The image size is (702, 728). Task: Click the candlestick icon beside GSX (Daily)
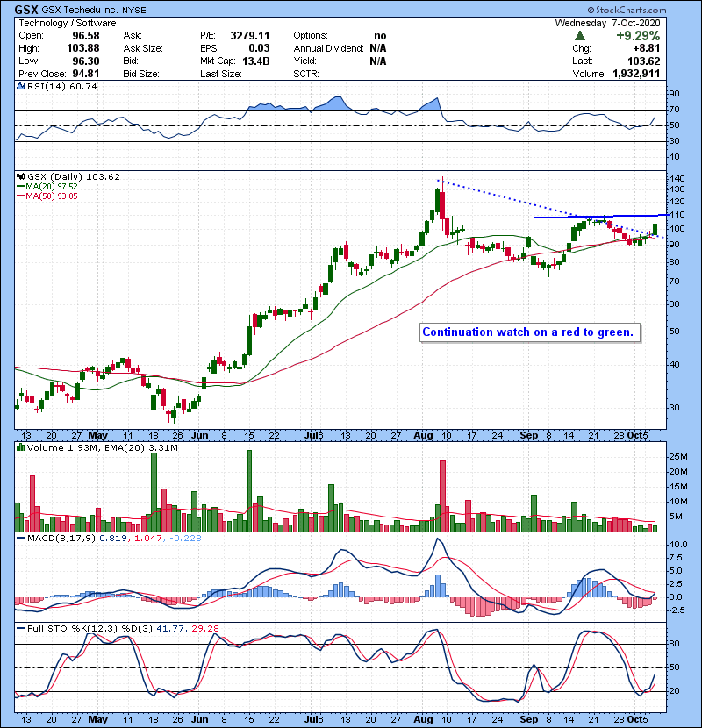[x=21, y=176]
